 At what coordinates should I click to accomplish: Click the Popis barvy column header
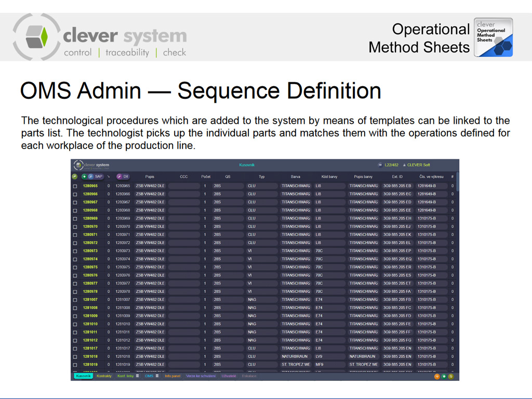363,177
